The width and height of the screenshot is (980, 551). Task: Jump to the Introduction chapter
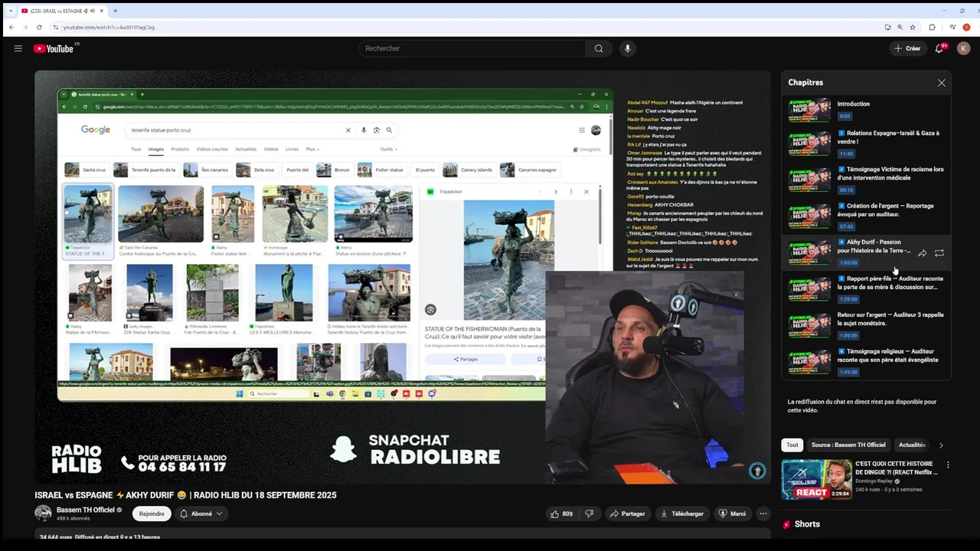click(866, 109)
